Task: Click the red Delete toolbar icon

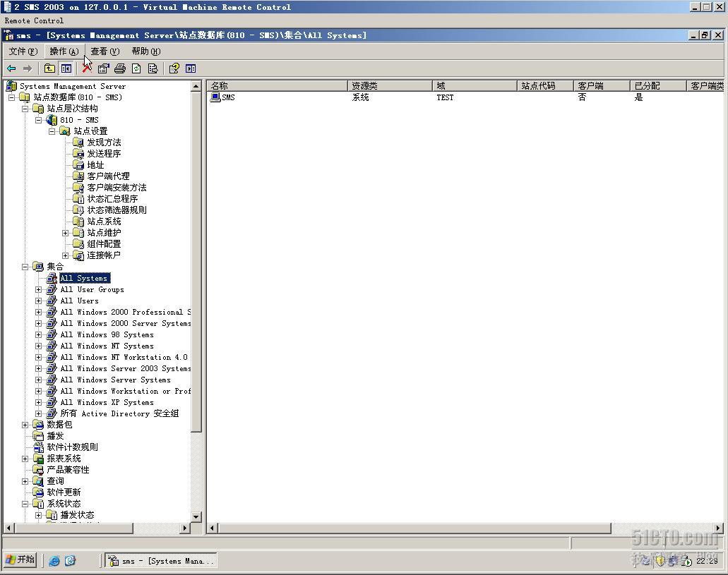Action: 87,68
